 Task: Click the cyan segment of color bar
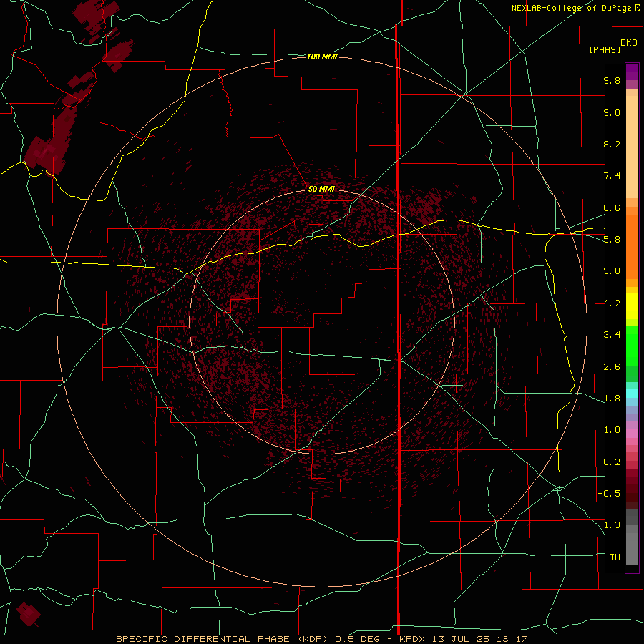632,394
